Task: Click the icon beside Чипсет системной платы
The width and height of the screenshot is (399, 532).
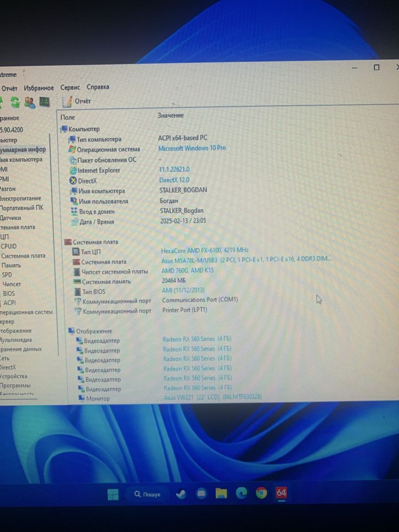Action: (77, 272)
